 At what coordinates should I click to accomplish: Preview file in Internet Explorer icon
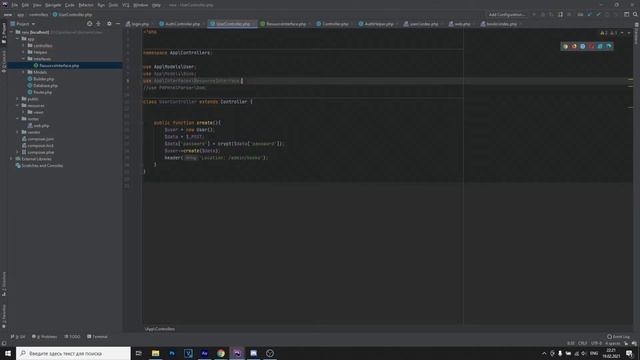tap(600, 46)
